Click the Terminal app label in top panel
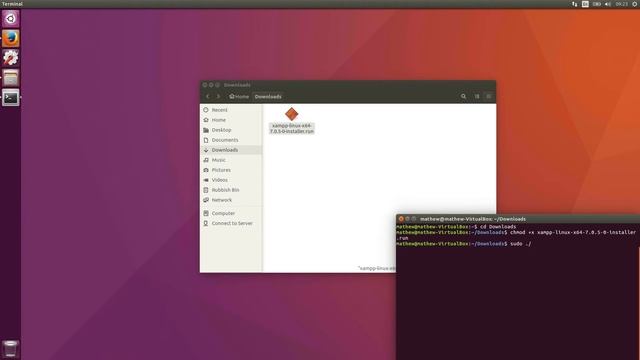The width and height of the screenshot is (640, 360). [x=12, y=4]
